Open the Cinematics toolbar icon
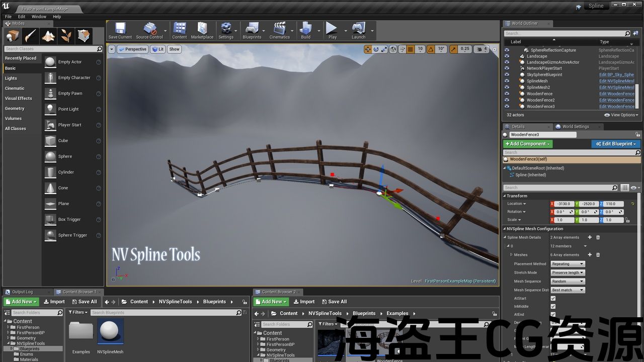 (x=279, y=30)
